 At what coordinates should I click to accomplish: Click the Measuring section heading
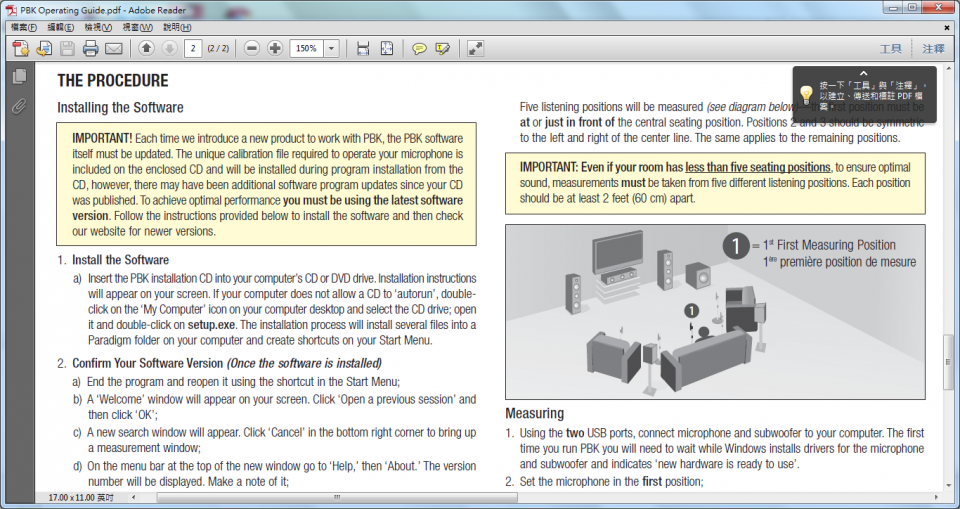(x=534, y=413)
